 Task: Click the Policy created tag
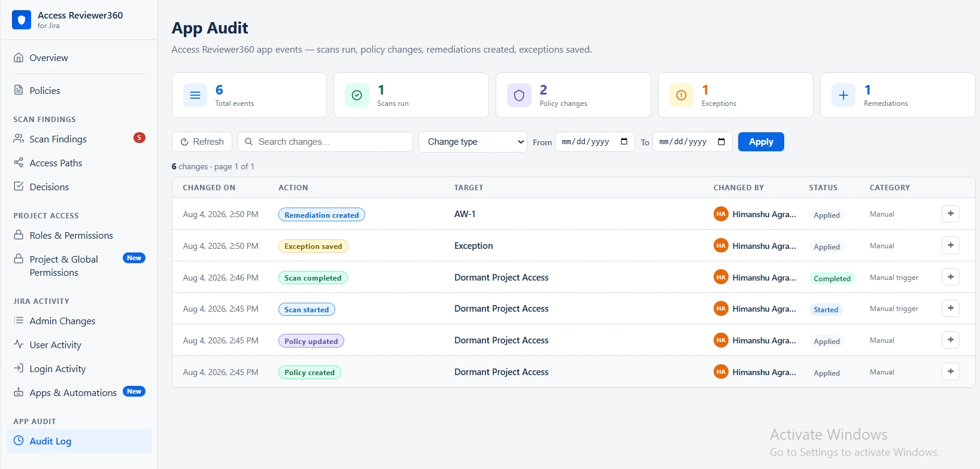click(310, 372)
